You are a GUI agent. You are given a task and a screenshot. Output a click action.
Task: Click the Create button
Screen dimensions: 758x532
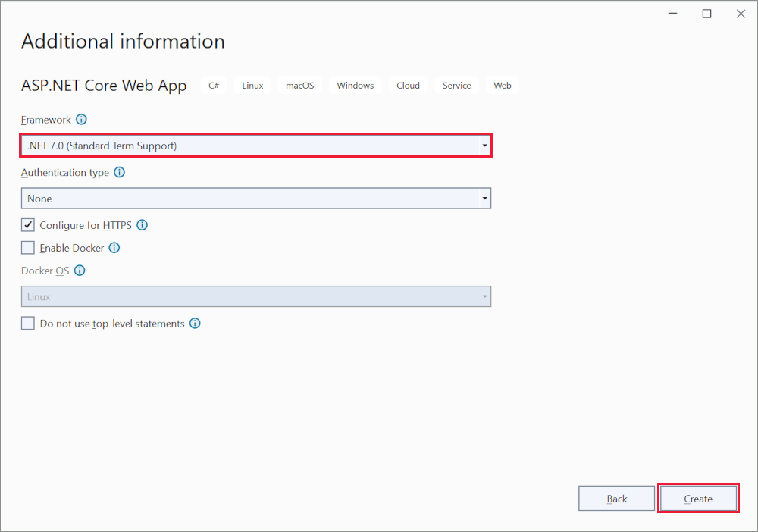pyautogui.click(x=698, y=499)
